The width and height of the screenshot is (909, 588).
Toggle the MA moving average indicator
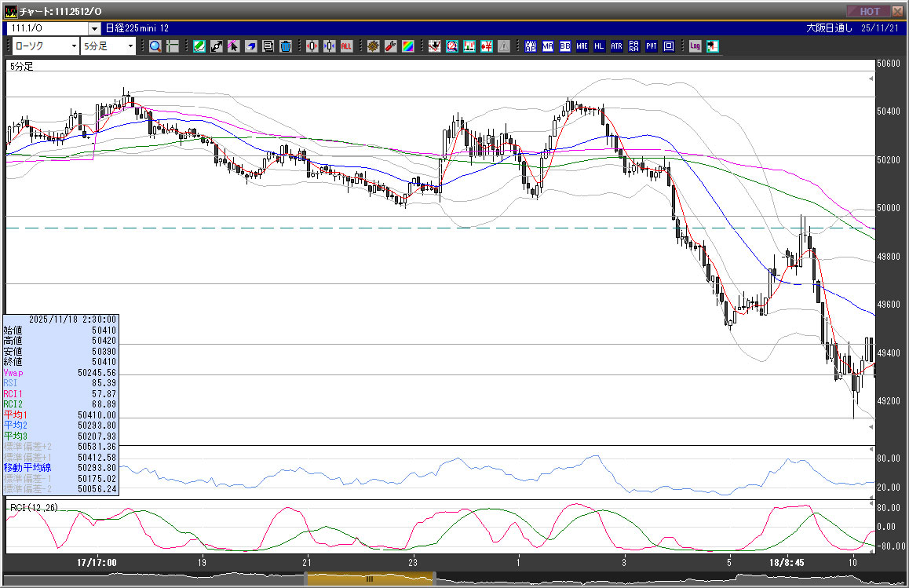(x=548, y=46)
